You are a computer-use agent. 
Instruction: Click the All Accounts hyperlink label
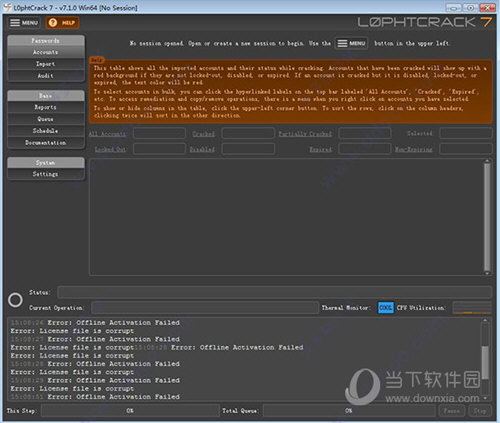click(x=107, y=134)
